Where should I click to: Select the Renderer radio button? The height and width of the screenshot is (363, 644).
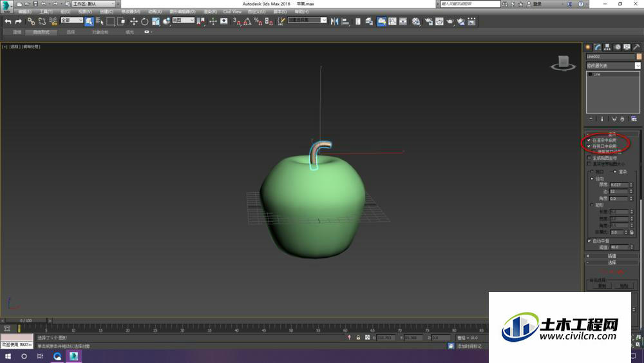coord(615,172)
